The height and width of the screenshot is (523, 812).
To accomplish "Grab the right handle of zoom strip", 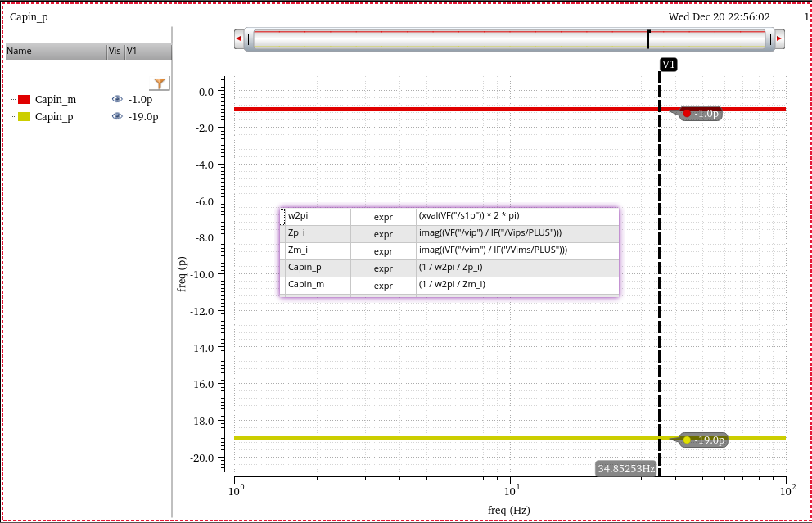I will coord(769,38).
